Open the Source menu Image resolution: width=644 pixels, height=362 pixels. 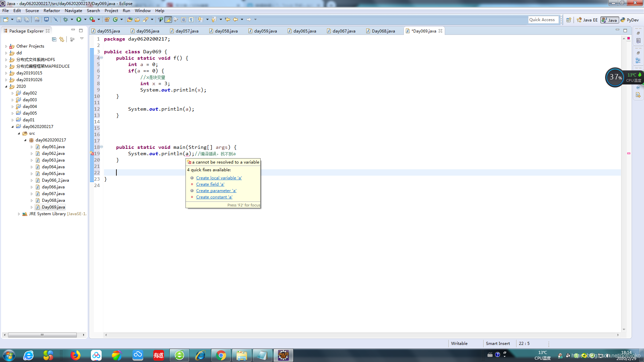pos(32,11)
